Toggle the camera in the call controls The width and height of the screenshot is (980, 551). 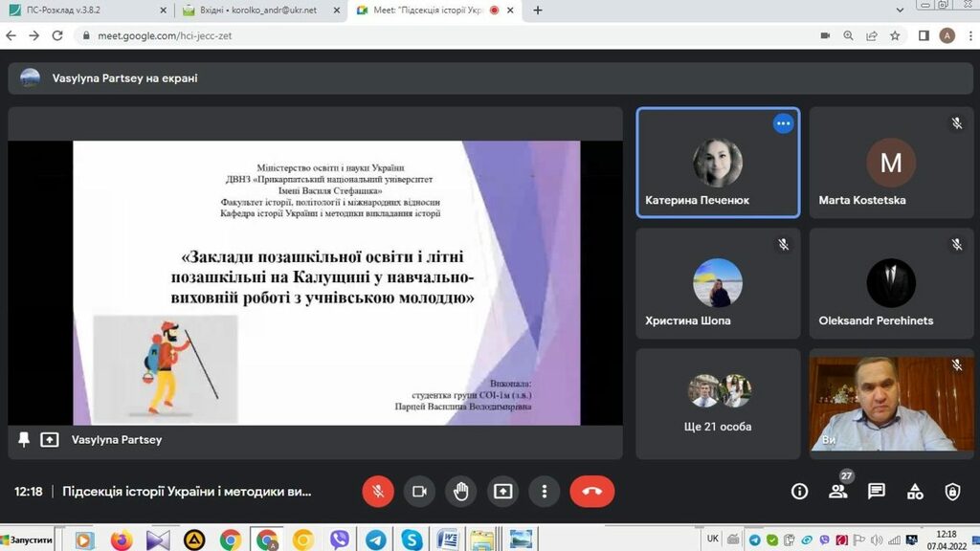[419, 492]
